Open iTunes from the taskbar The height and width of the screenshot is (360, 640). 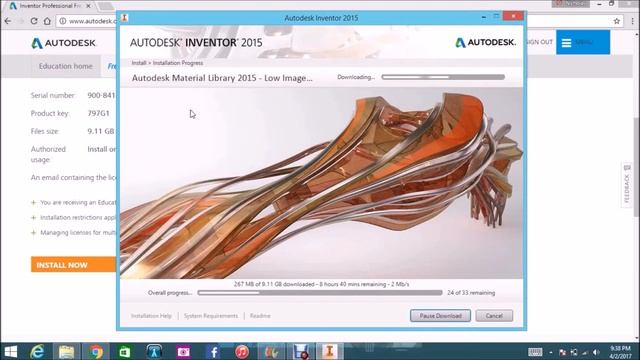tap(242, 351)
